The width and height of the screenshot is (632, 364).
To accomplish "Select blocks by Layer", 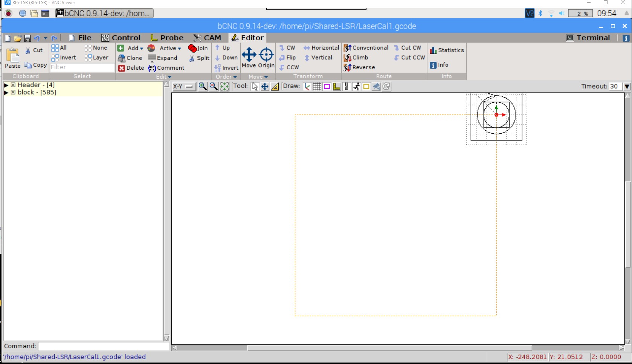I will (97, 58).
